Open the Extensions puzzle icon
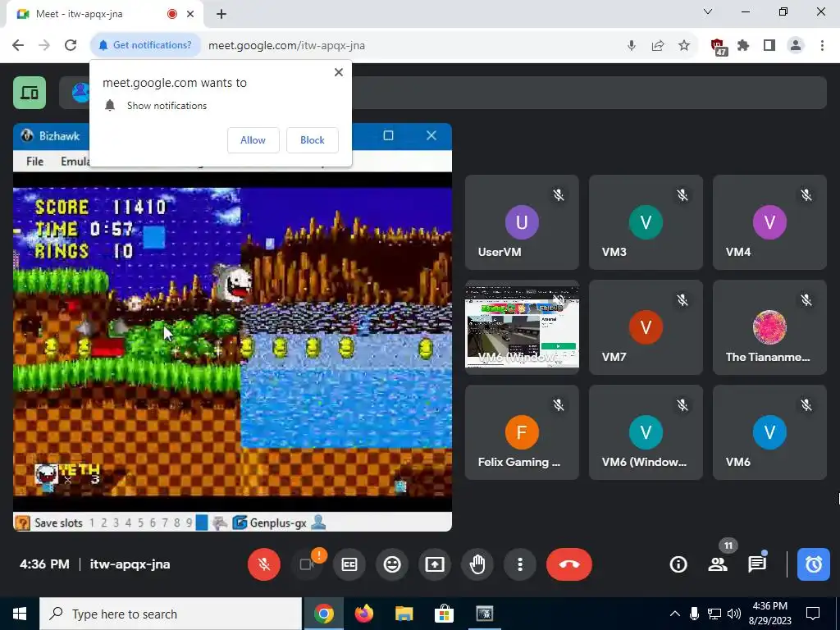 pos(743,46)
